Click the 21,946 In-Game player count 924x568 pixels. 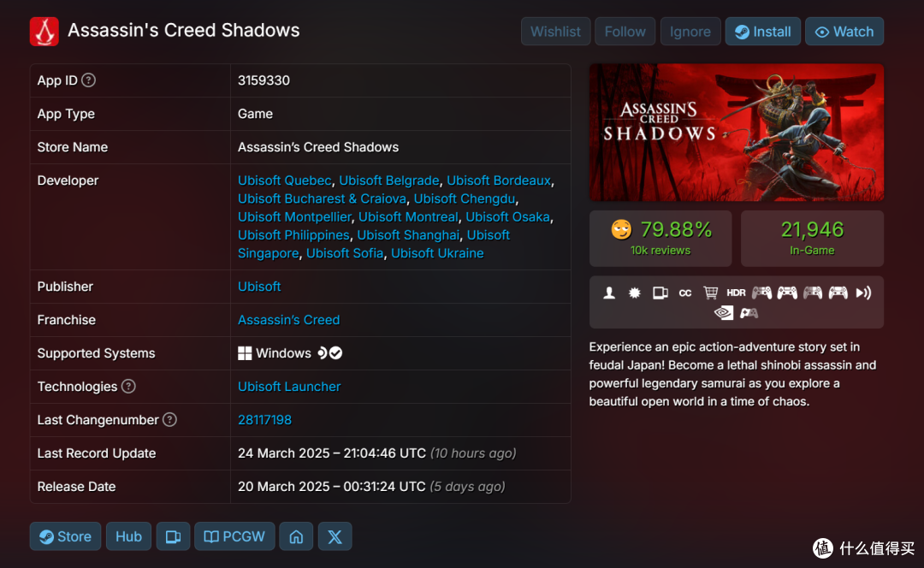[x=812, y=238]
